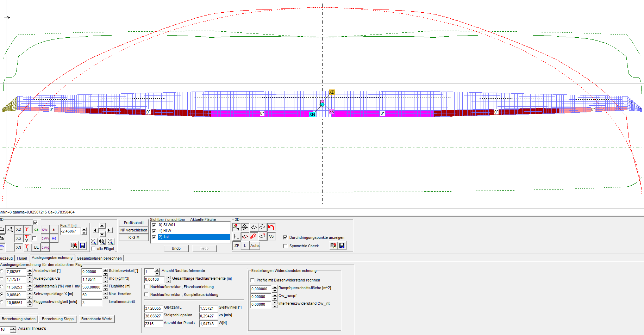Click the zoom in magnifier icon
Image resolution: width=644 pixels, height=335 pixels.
pos(94,242)
